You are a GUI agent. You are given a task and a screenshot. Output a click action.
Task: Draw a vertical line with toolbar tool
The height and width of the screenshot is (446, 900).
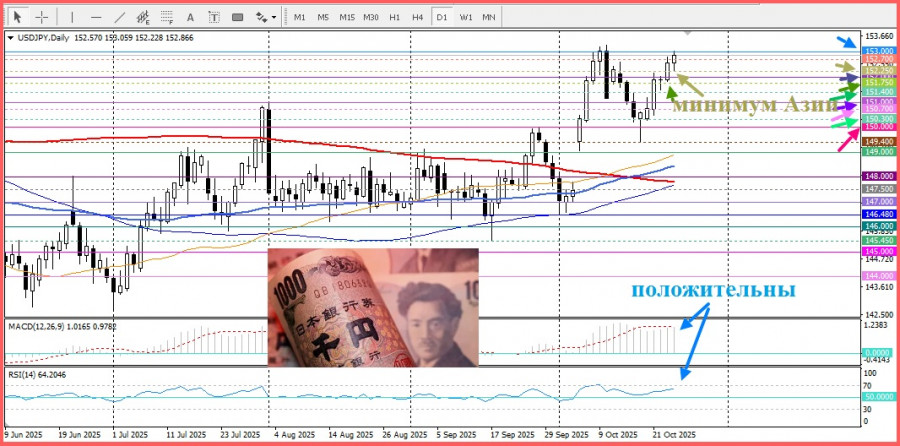[x=70, y=17]
